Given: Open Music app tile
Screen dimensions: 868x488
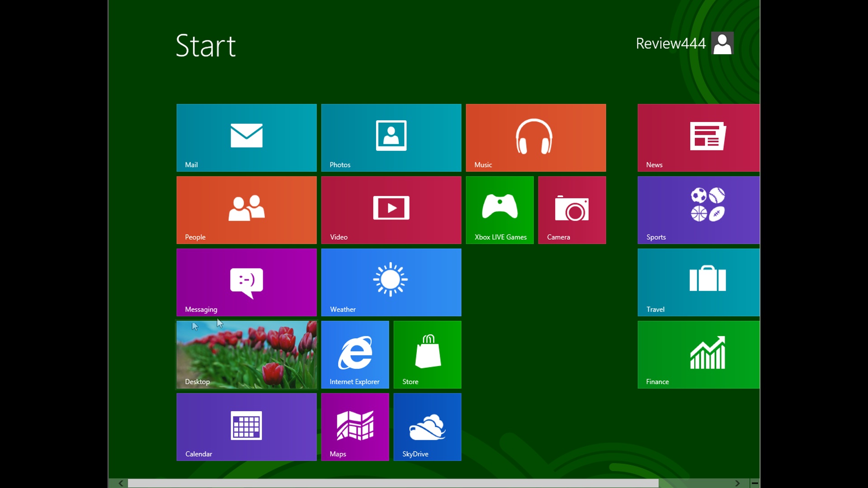Looking at the screenshot, I should click(x=535, y=137).
